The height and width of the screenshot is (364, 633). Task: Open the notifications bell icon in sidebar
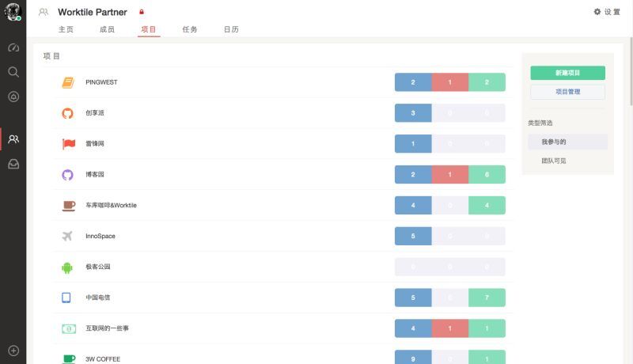pyautogui.click(x=13, y=97)
